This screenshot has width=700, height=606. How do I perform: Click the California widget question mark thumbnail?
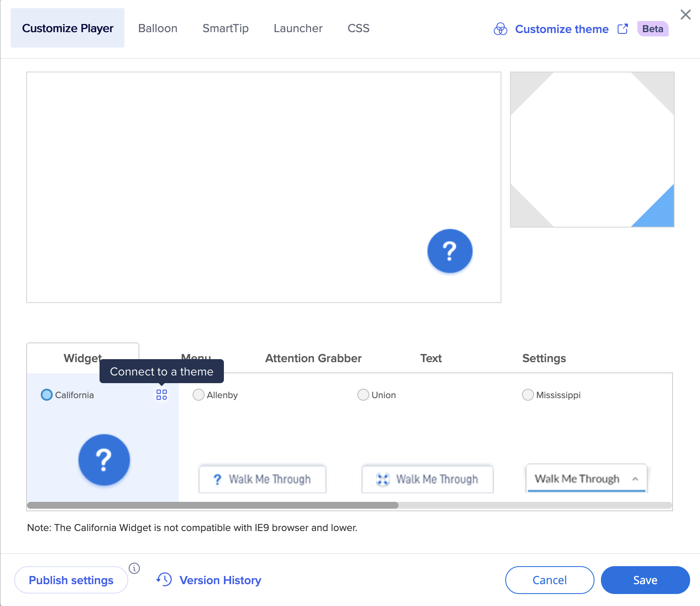pyautogui.click(x=104, y=460)
